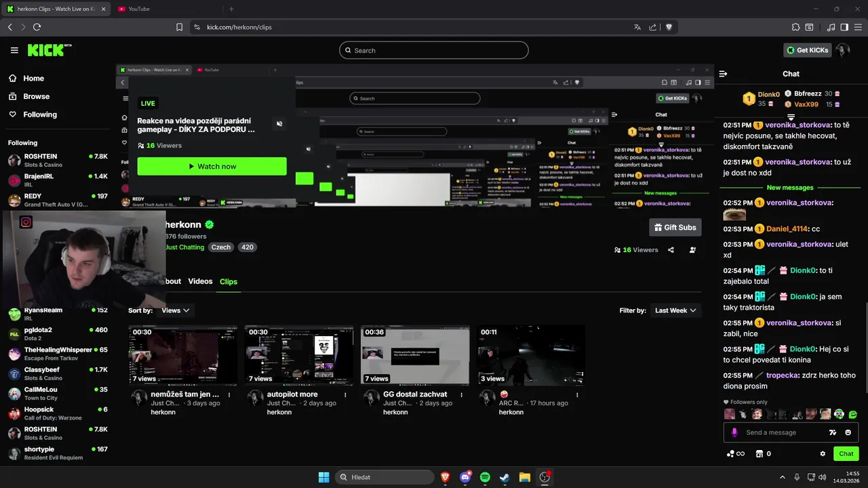The width and height of the screenshot is (868, 488).
Task: Open followed channel shortypie
Action: (58, 453)
